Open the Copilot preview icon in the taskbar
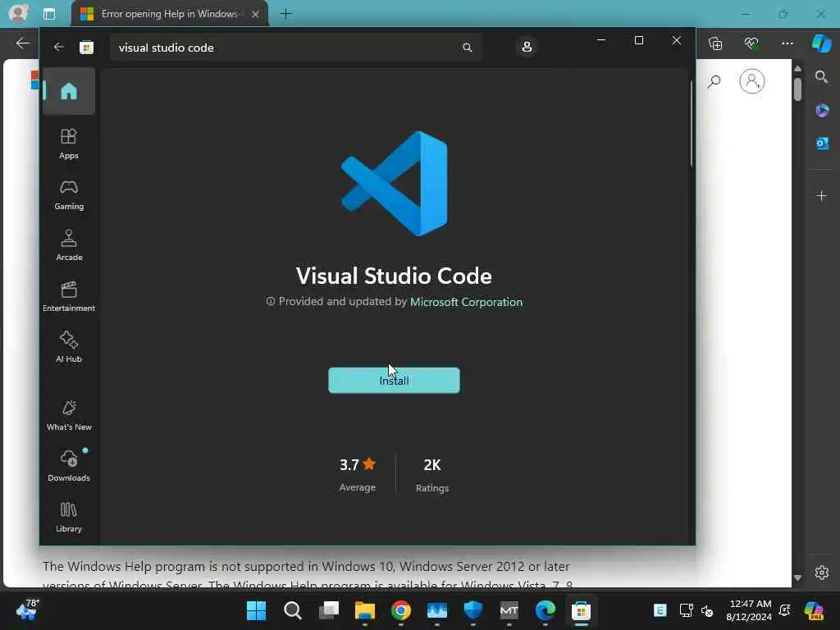 815,610
